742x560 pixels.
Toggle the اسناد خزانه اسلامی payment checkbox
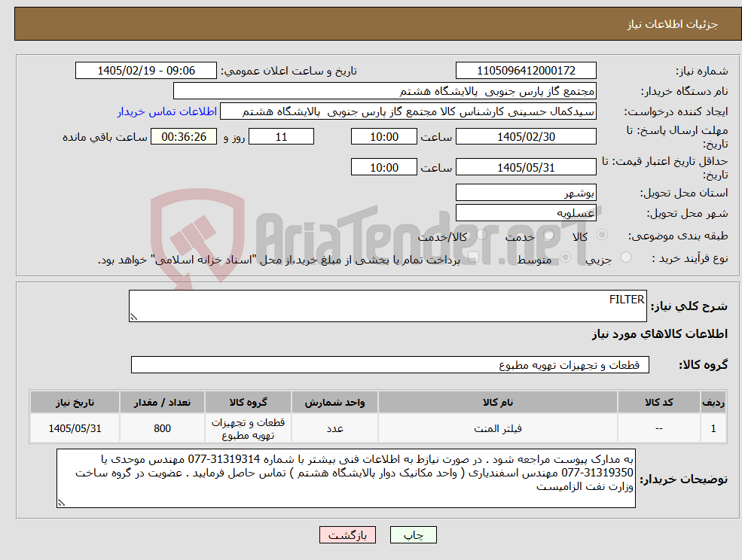pos(472,257)
